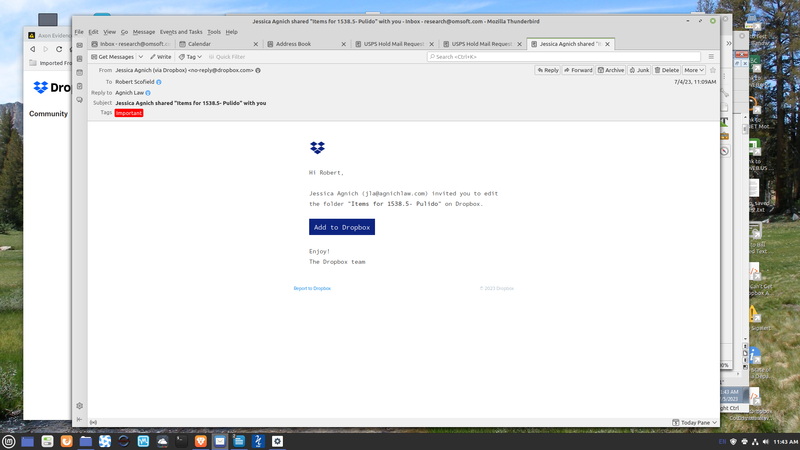Delete this message
Screen dimensions: 800x450
coord(667,70)
